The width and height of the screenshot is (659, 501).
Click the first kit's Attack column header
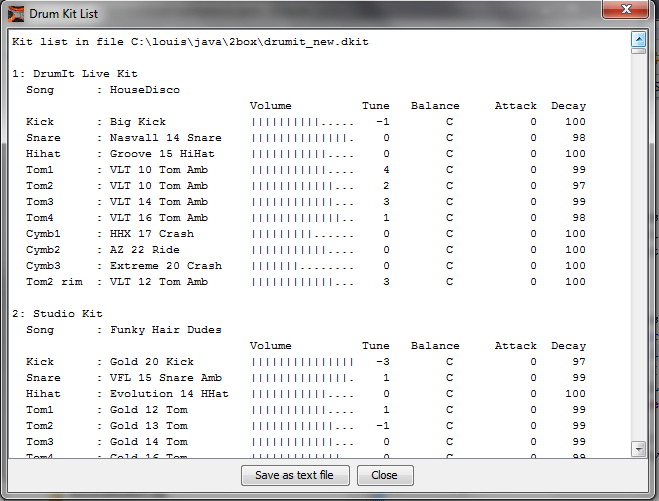pyautogui.click(x=516, y=106)
